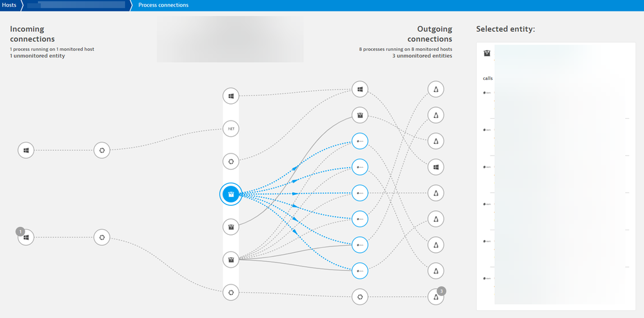Click incoming Windows host with badge 1
Viewport: 644px width, 318px height.
click(26, 237)
